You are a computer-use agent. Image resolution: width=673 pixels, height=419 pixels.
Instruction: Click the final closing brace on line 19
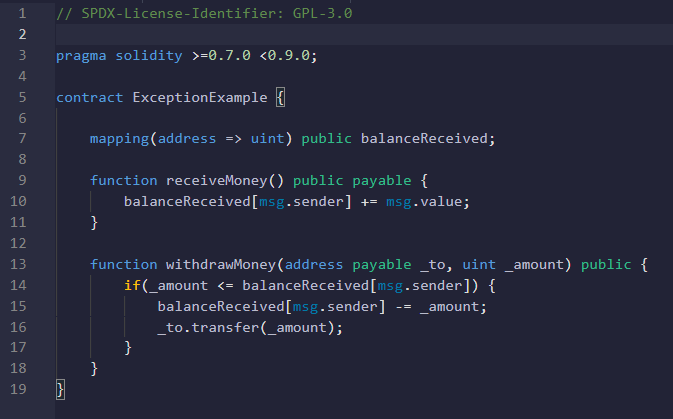[x=61, y=389]
